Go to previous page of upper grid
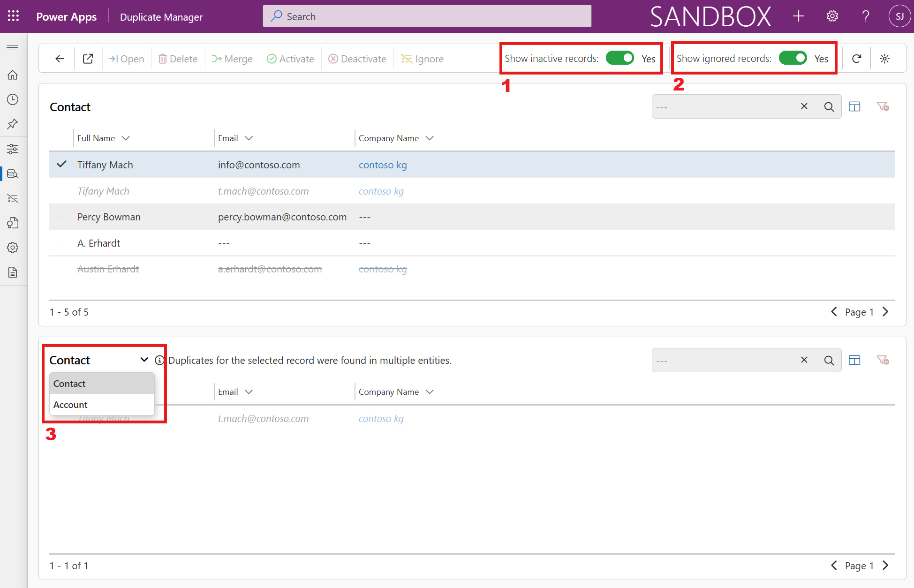 click(x=834, y=312)
